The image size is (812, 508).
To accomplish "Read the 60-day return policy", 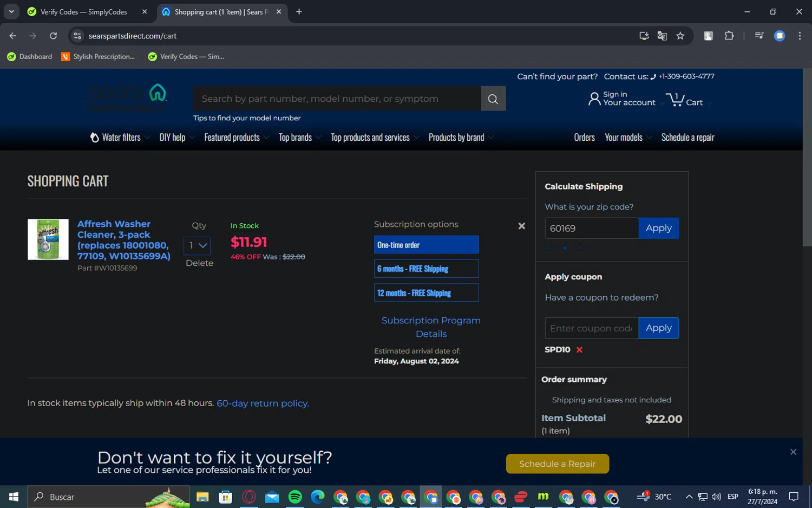I will (263, 403).
